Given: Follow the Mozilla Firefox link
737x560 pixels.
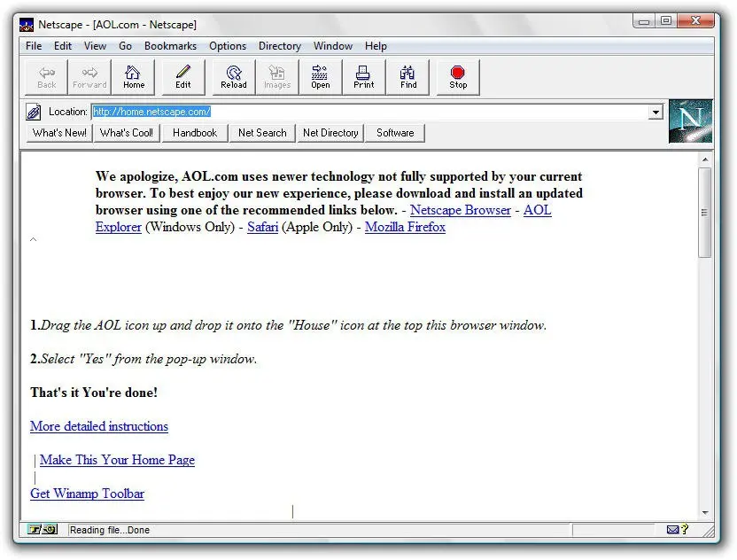Looking at the screenshot, I should (405, 227).
